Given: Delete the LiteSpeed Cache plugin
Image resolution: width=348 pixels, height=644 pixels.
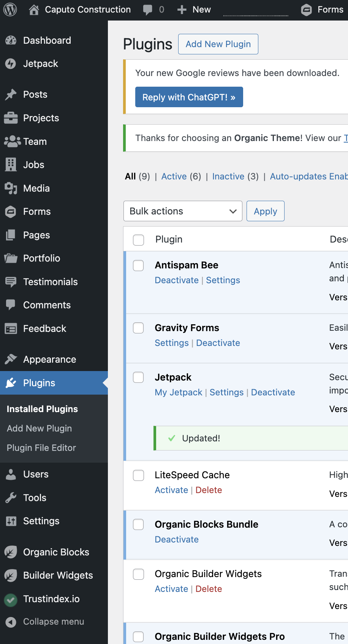Looking at the screenshot, I should [x=209, y=490].
